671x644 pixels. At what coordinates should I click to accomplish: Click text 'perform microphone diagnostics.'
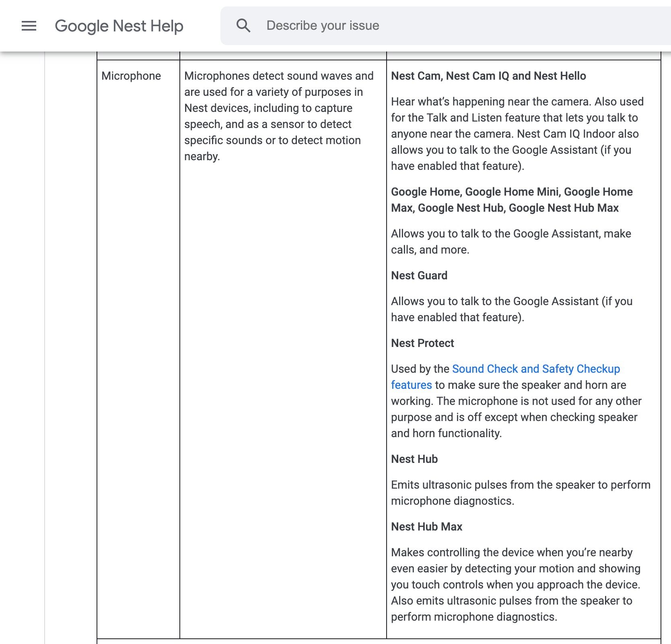pyautogui.click(x=474, y=617)
